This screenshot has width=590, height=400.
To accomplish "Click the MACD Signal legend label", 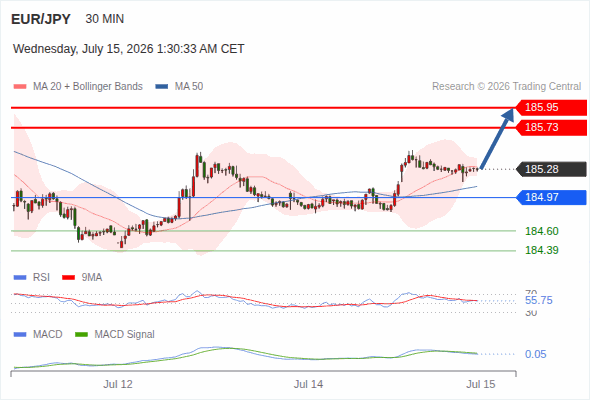I will [125, 335].
